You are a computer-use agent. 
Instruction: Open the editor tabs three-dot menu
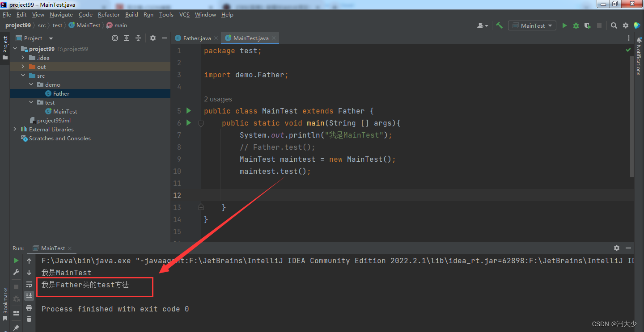629,38
